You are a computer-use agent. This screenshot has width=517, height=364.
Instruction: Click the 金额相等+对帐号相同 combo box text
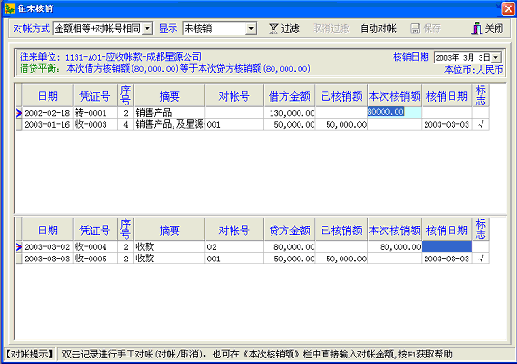pos(98,29)
